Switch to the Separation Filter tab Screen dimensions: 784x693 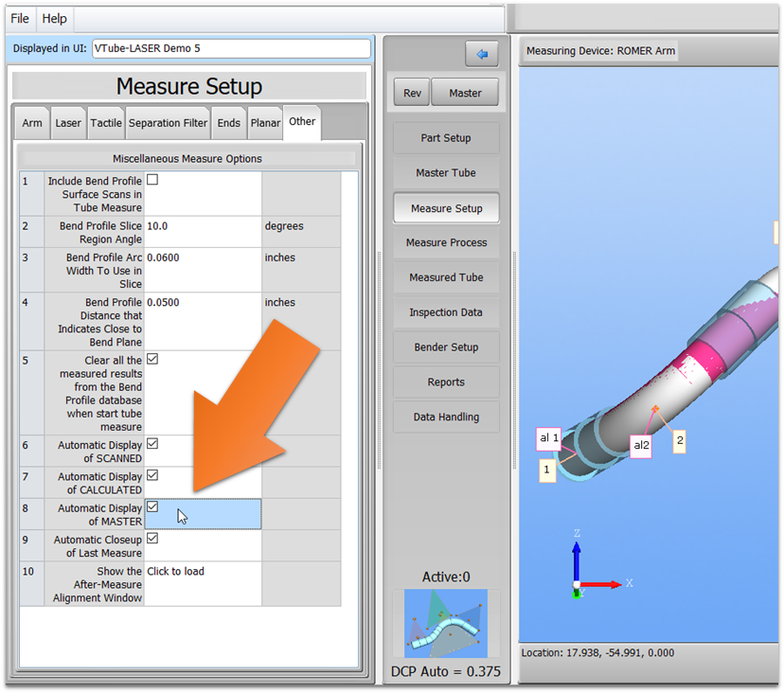tap(168, 123)
